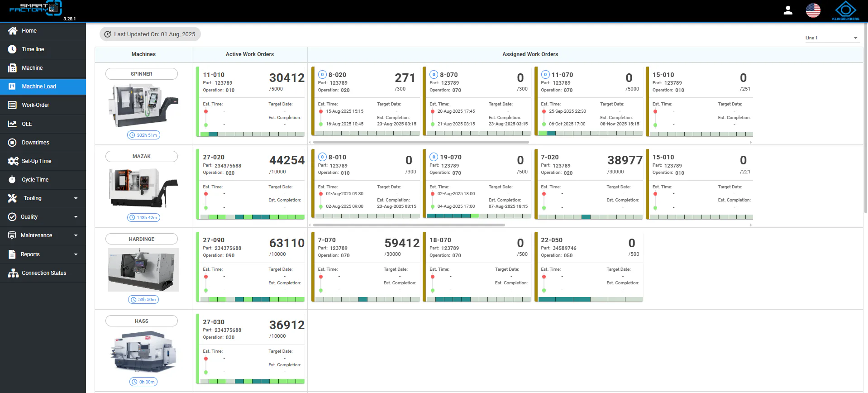Click clock icon on work order 8-020
This screenshot has height=393, width=868.
tap(322, 75)
